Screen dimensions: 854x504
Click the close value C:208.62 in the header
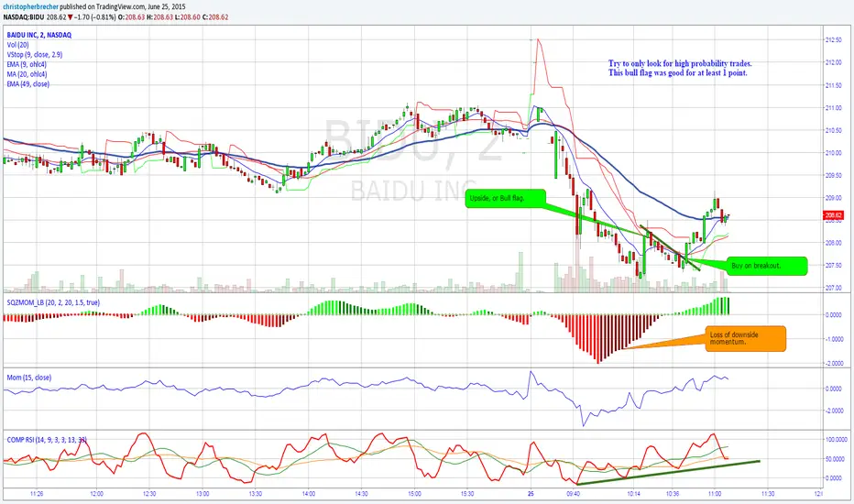[x=215, y=17]
